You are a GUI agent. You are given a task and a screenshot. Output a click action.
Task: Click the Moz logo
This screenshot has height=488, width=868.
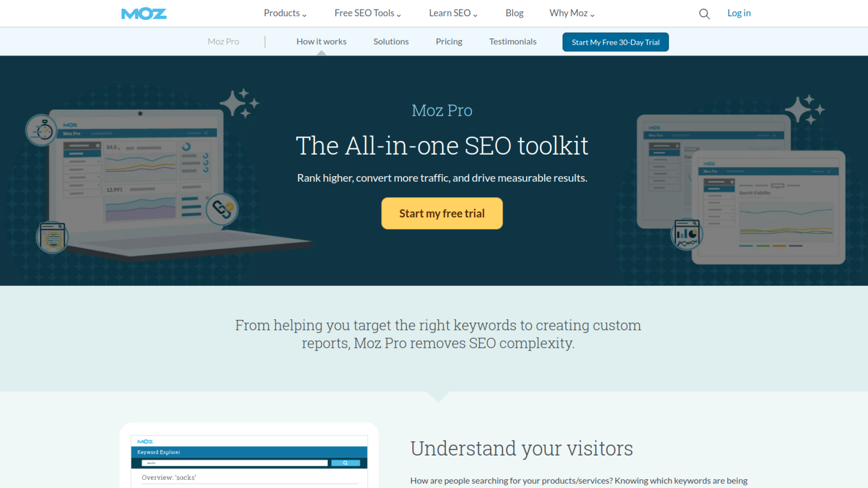click(144, 14)
